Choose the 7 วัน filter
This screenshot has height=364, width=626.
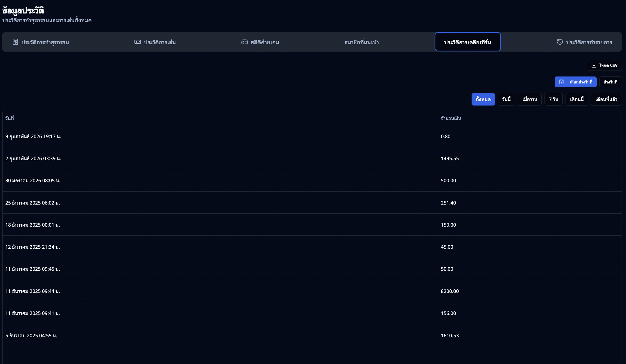point(553,99)
